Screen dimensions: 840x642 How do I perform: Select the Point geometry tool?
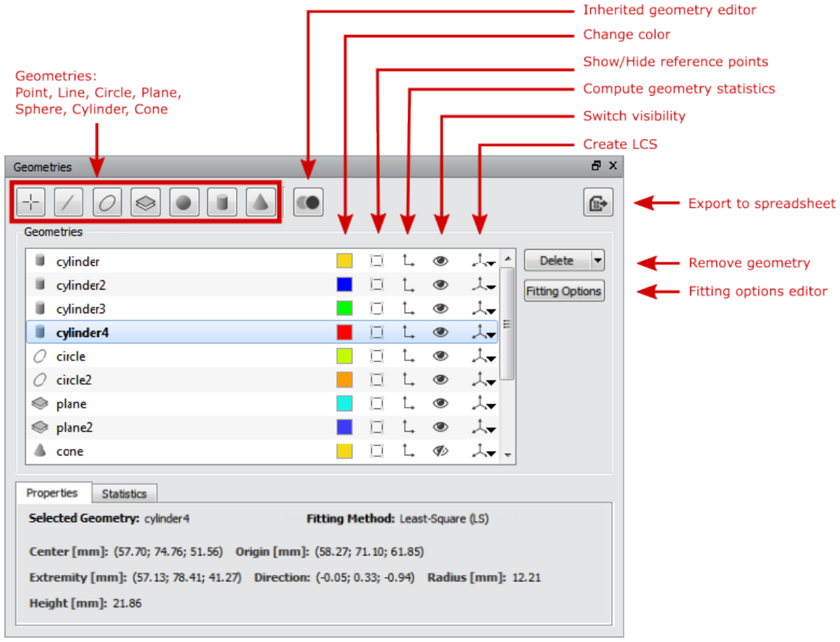31,203
